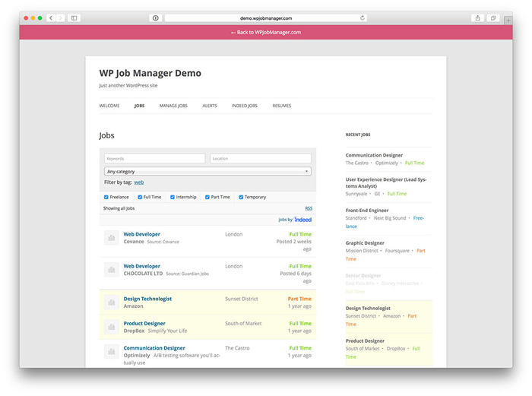Click the reader info icon left of address bar
The height and width of the screenshot is (396, 532).
[x=155, y=18]
